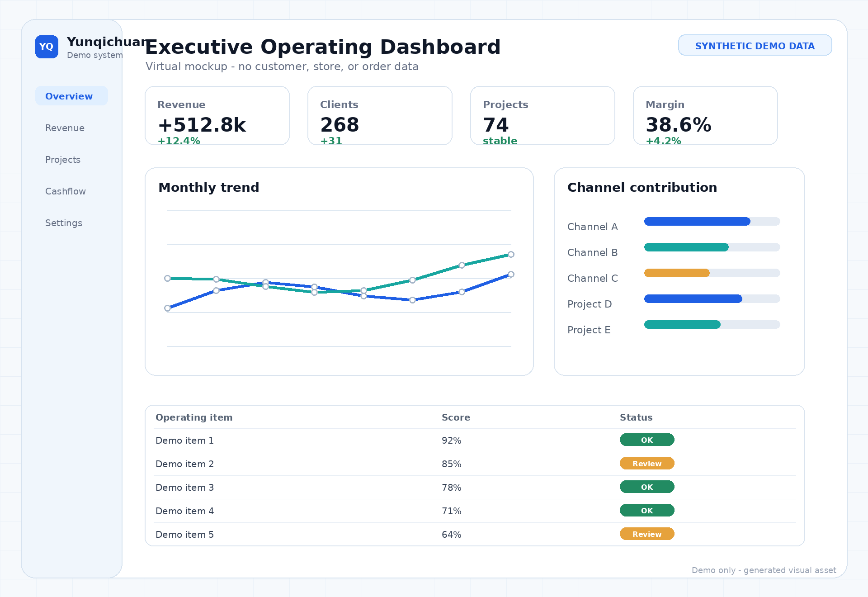The height and width of the screenshot is (597, 868).
Task: Click the first blue line data point
Action: point(167,308)
